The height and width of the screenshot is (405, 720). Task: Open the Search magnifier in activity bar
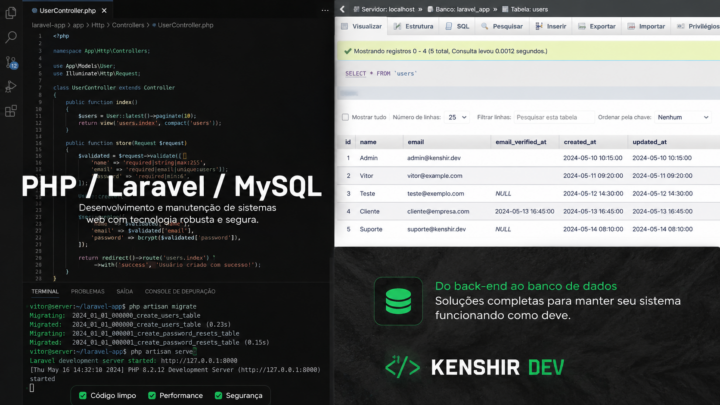(11, 37)
